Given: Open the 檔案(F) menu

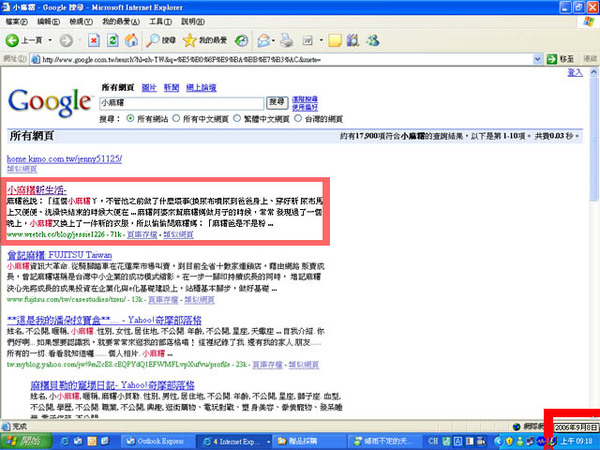Looking at the screenshot, I should [x=16, y=22].
